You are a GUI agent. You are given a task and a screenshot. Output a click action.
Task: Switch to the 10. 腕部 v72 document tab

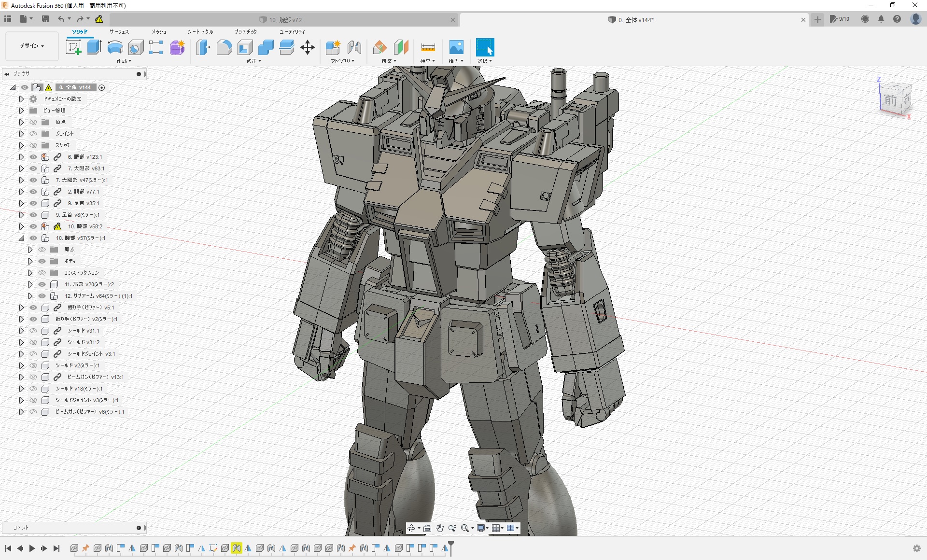285,20
